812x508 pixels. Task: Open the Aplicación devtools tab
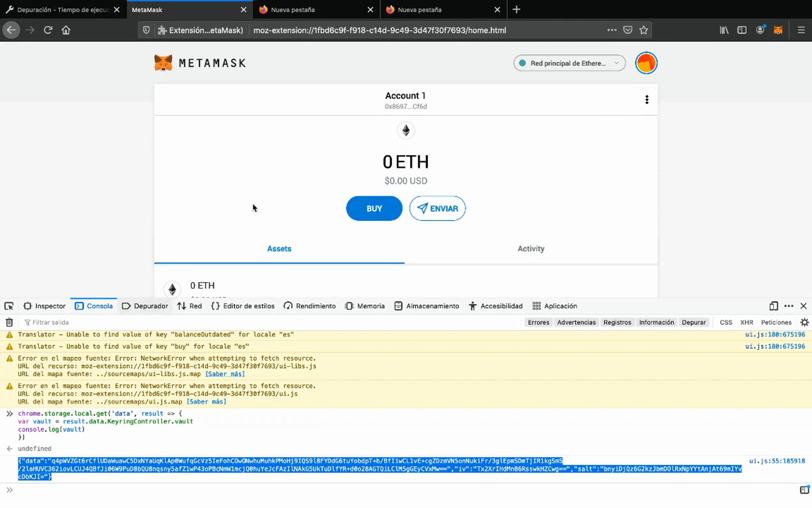(x=555, y=306)
